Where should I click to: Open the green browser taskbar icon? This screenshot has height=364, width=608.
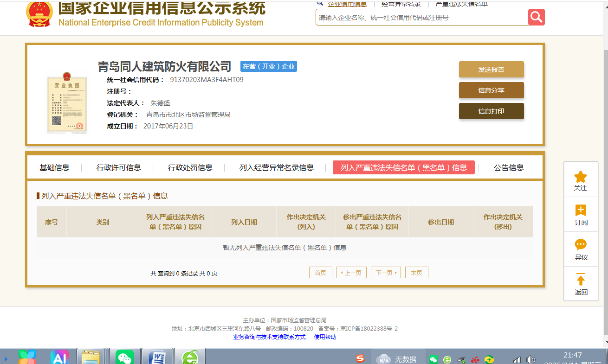(x=190, y=357)
